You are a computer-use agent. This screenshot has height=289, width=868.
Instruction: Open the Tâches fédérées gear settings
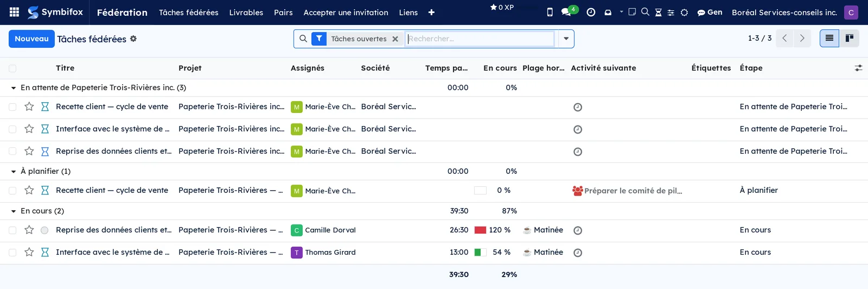tap(133, 39)
